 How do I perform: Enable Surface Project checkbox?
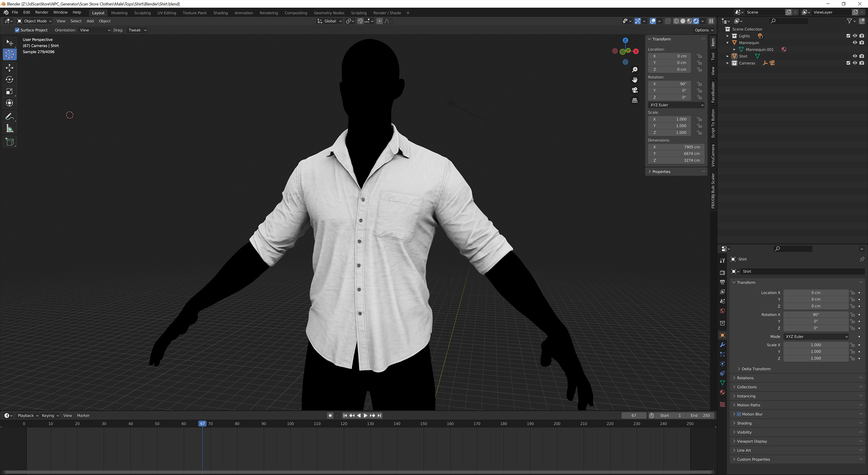pos(17,30)
